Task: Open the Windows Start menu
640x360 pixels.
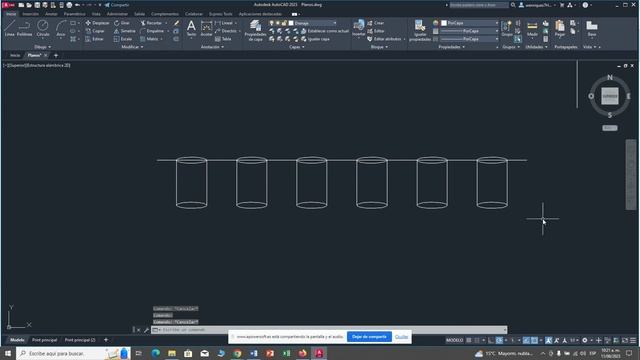Action: pyautogui.click(x=8, y=353)
